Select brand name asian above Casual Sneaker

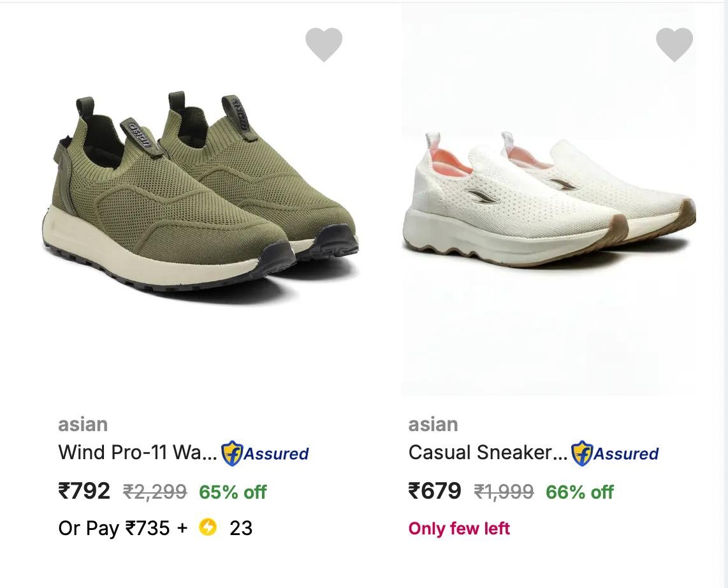pos(433,424)
